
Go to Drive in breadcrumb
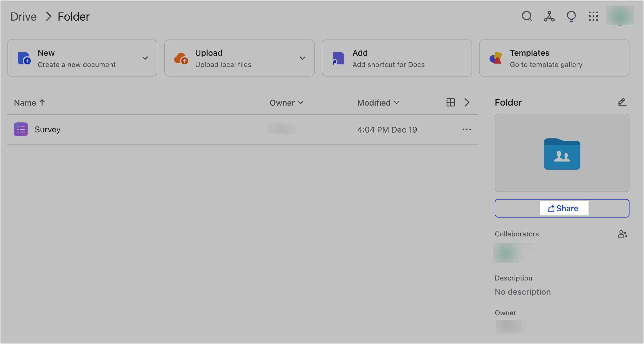tap(24, 17)
